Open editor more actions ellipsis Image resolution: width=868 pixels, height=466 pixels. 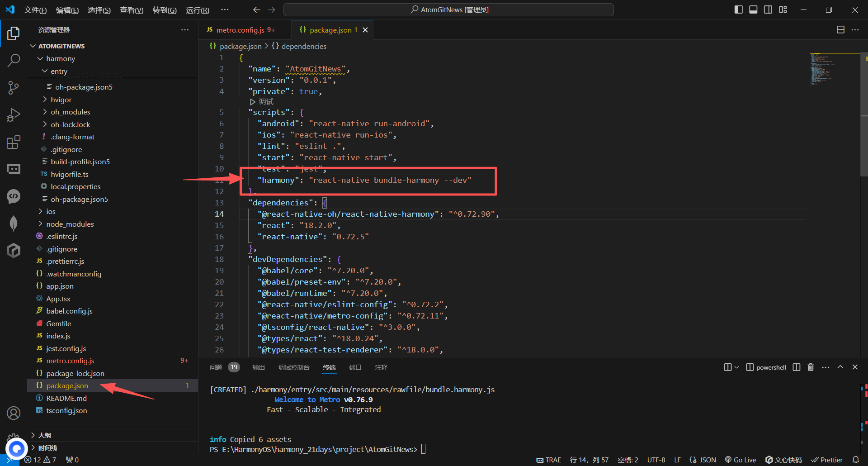[855, 30]
